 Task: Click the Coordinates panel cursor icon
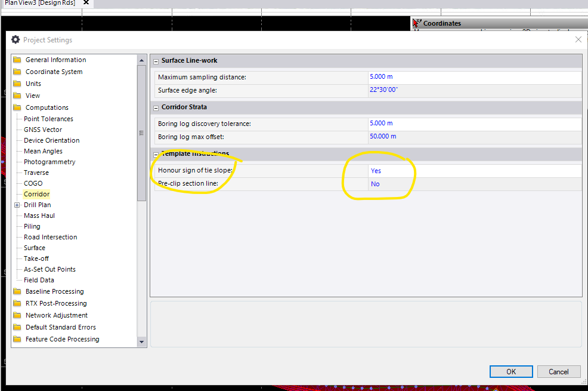(x=417, y=23)
